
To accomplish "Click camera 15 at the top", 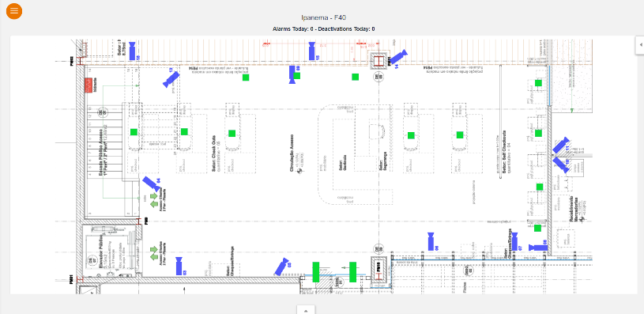I will 312,51.
